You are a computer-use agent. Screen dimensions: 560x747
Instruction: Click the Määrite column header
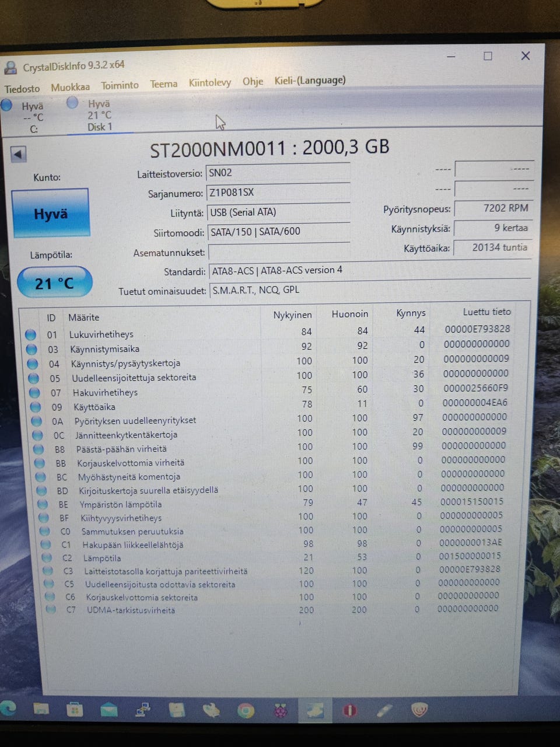[83, 317]
